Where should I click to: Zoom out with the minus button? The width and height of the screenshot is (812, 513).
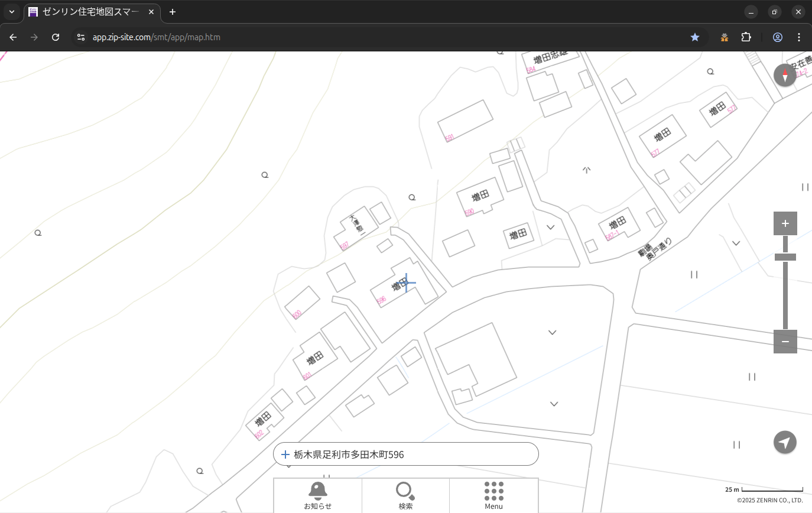(785, 342)
